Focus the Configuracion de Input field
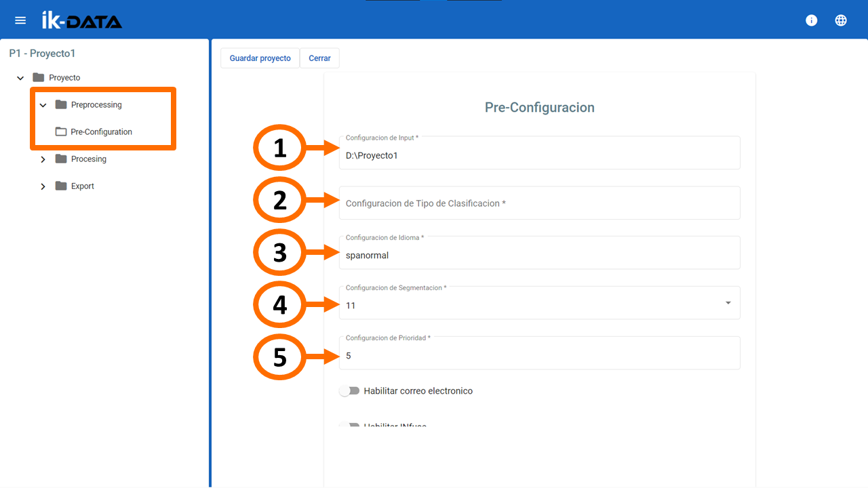 point(540,152)
